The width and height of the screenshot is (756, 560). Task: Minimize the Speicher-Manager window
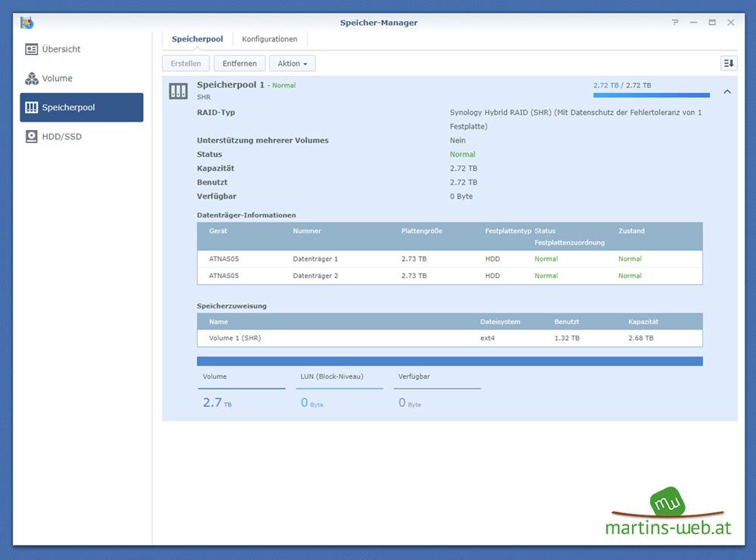point(693,22)
